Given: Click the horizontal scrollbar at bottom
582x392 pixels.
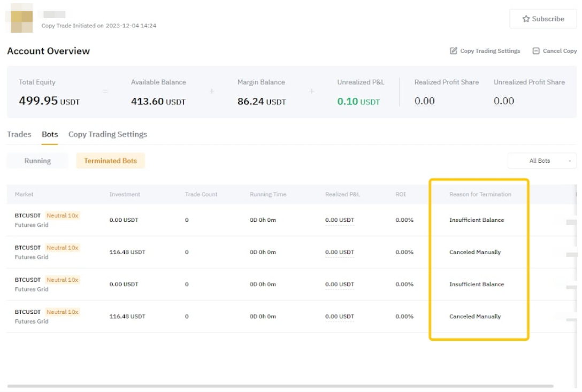Looking at the screenshot, I should tap(280, 386).
